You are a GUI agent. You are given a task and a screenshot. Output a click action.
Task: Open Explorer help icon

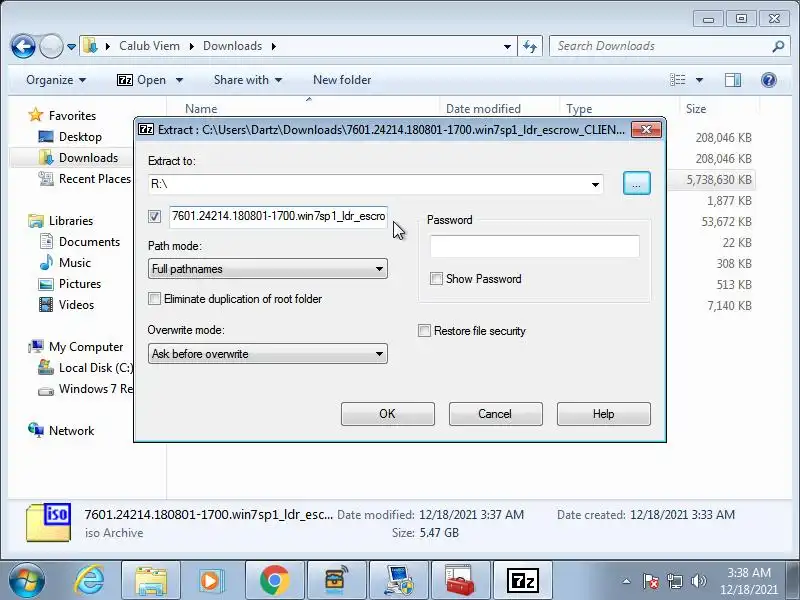click(x=768, y=80)
